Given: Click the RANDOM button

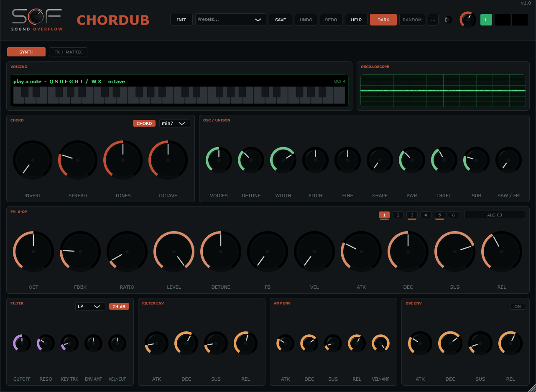Looking at the screenshot, I should pos(412,20).
